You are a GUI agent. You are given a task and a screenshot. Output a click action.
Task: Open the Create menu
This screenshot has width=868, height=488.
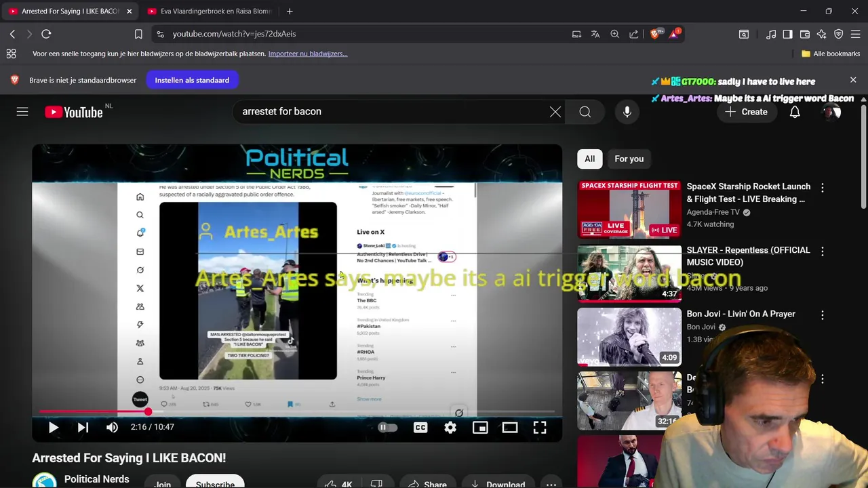pyautogui.click(x=746, y=112)
